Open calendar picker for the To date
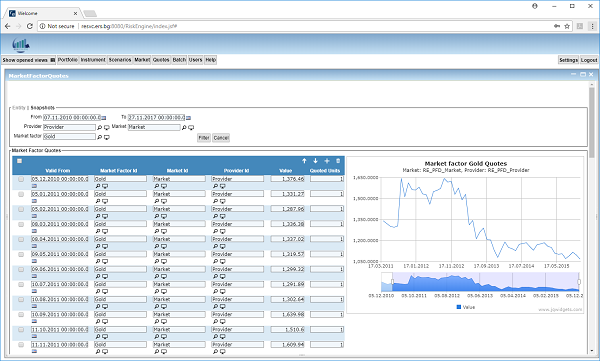The image size is (600, 361). tap(188, 118)
